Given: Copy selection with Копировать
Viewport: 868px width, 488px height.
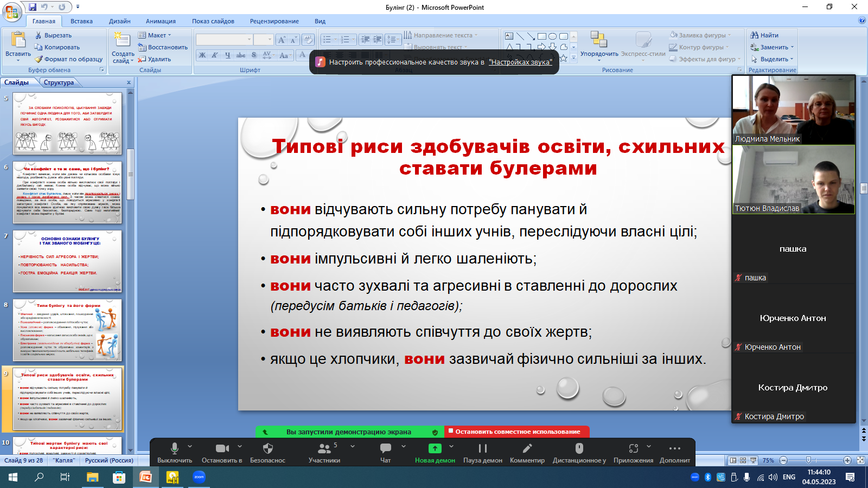Looking at the screenshot, I should click(56, 47).
